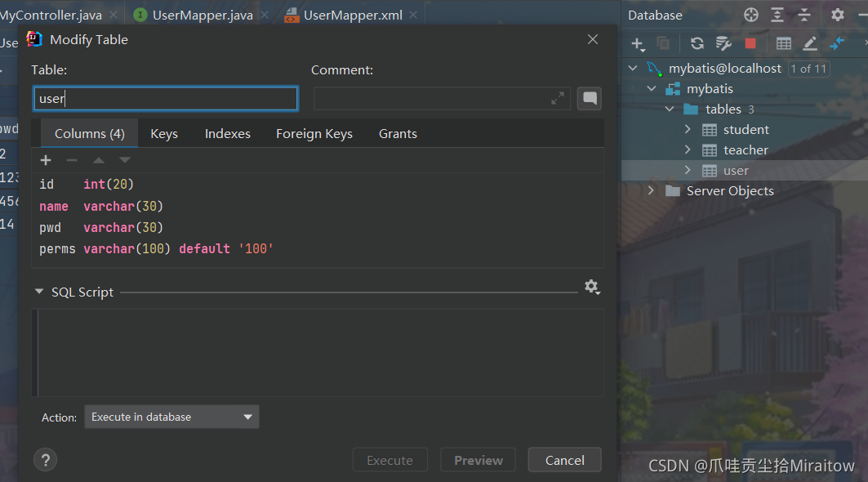Switch to the Foreign Keys tab
Screen dimensions: 868x482
314,133
